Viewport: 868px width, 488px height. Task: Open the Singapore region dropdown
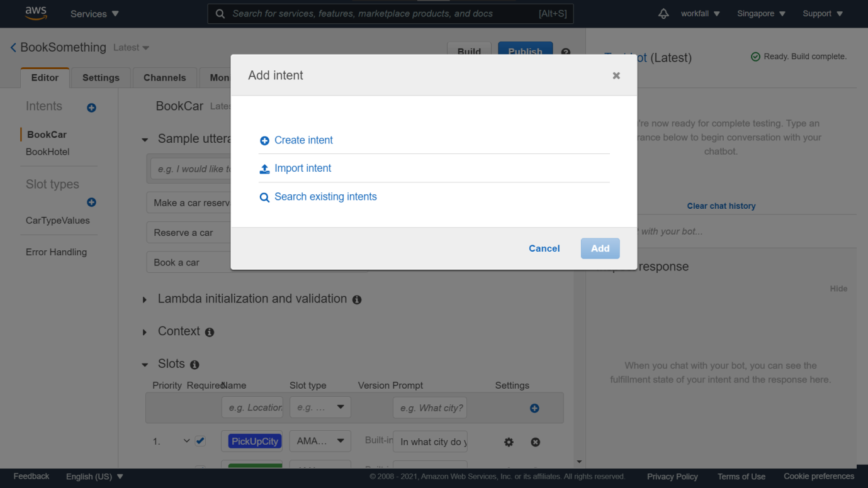[x=761, y=13]
